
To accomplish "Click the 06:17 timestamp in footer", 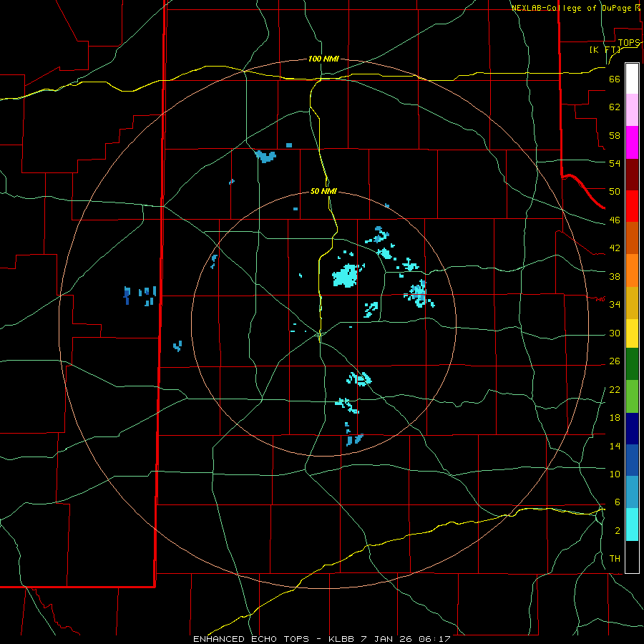I will click(435, 639).
